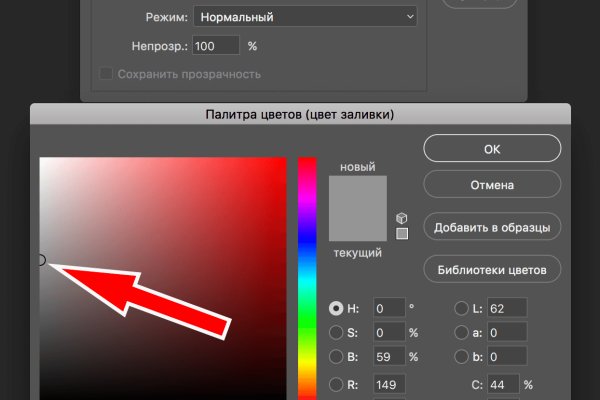Screen dimensions: 600x400
Task: Select the L lightness radio button
Action: coord(461,308)
